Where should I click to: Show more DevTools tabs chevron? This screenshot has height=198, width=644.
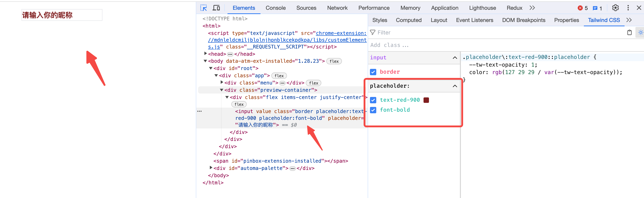tap(532, 8)
